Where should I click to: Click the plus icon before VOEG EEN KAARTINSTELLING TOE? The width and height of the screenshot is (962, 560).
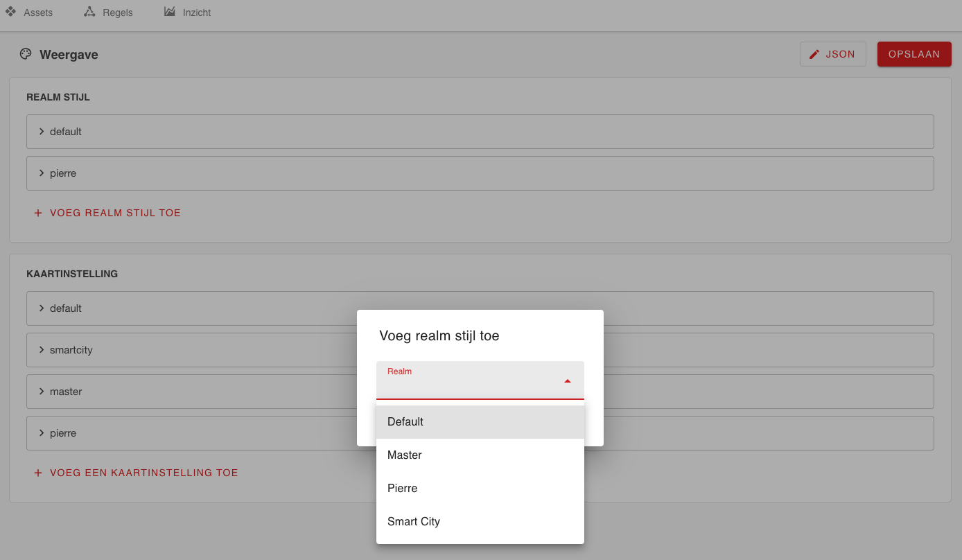37,472
